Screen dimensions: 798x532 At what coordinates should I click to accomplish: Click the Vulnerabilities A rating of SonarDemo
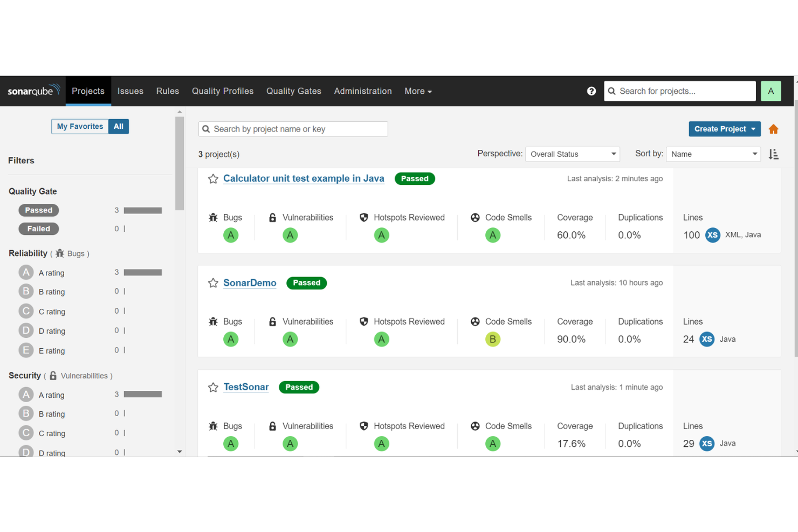[x=290, y=339]
